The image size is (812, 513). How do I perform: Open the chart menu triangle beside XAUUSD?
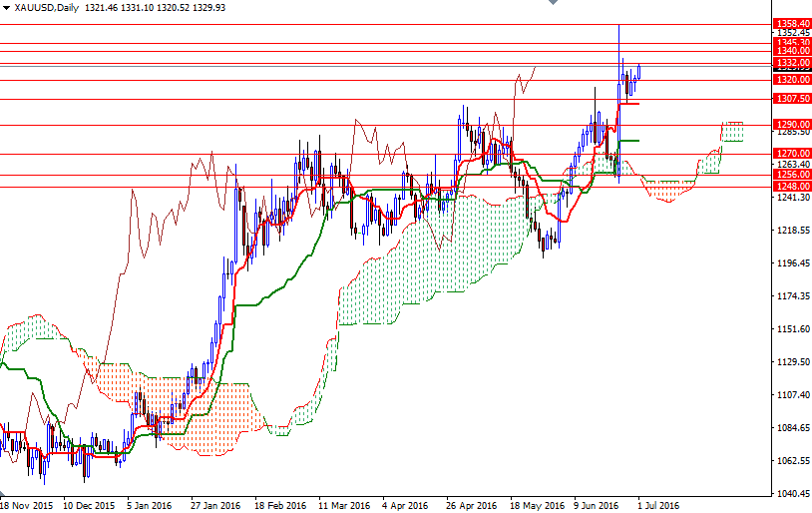(6, 8)
